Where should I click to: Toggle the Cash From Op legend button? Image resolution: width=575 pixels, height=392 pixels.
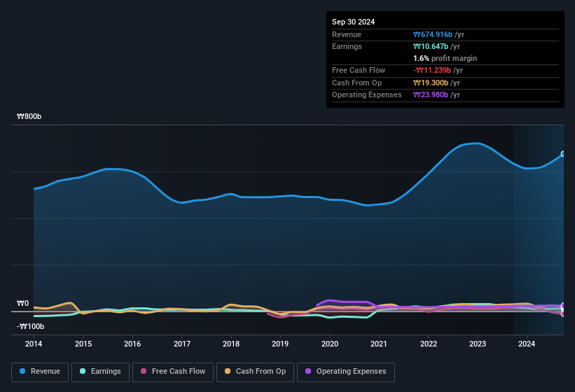(x=255, y=372)
